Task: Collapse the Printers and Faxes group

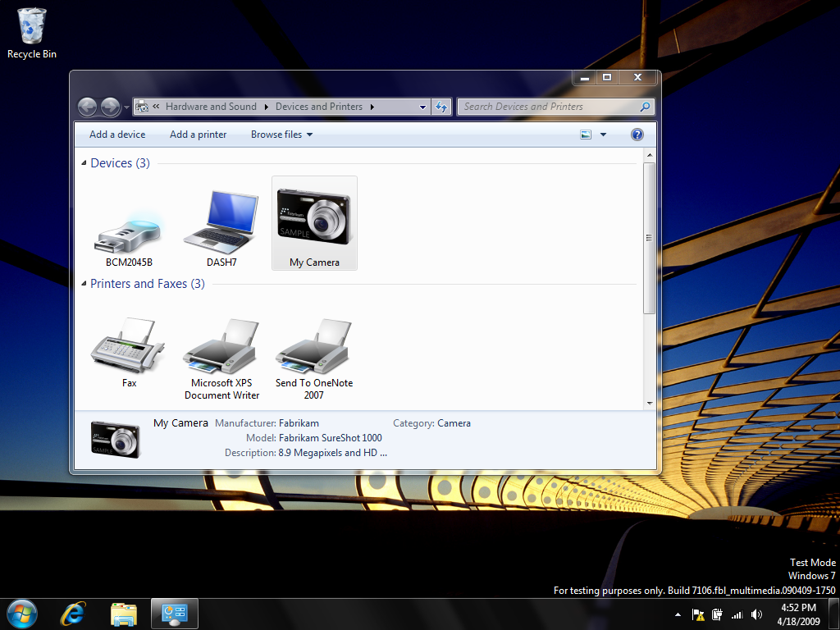Action: pyautogui.click(x=84, y=284)
